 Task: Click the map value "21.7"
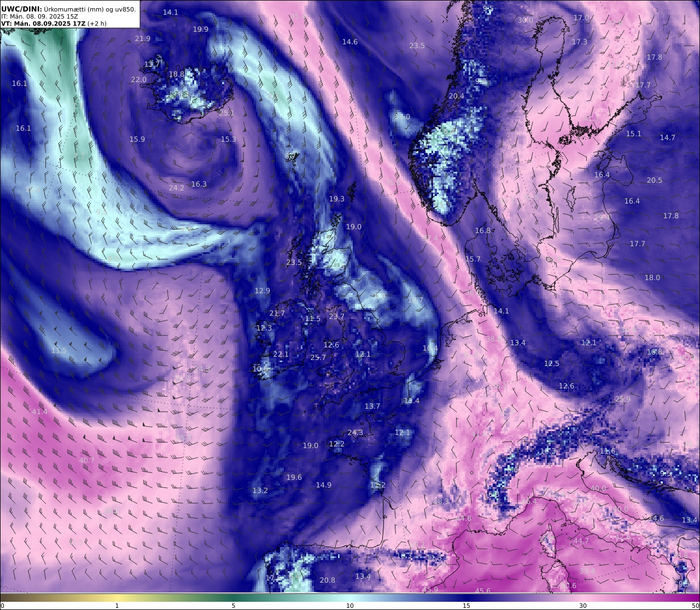277,313
